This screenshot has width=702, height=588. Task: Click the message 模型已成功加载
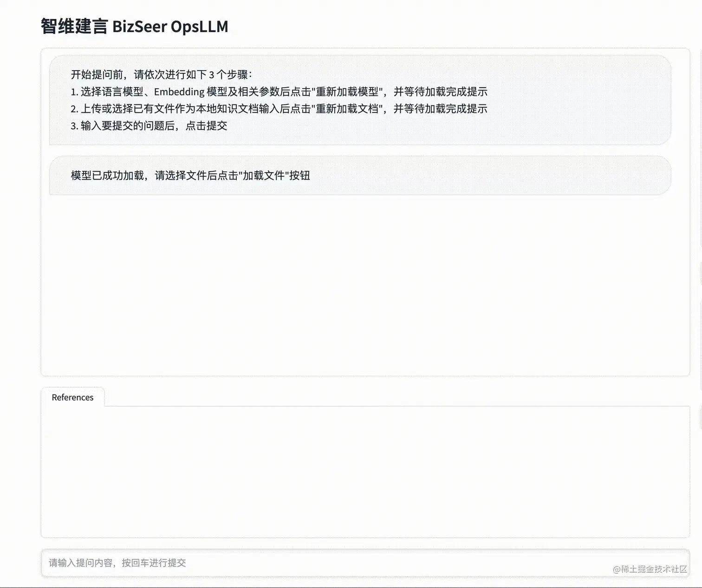click(190, 175)
